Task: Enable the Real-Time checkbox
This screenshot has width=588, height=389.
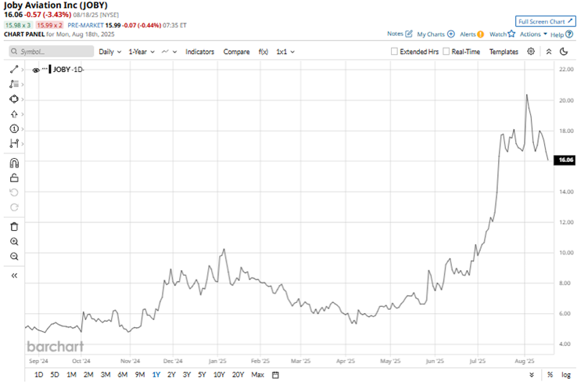Action: (x=446, y=51)
